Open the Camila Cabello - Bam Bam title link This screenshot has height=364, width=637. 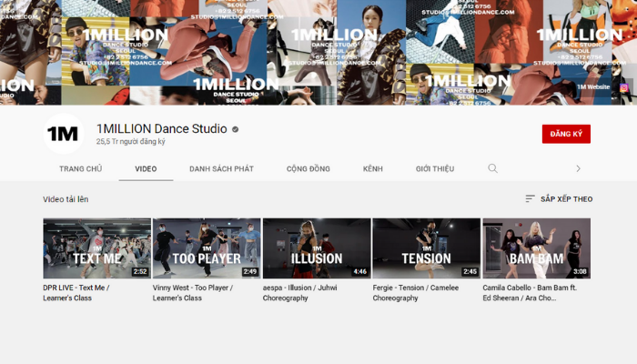click(x=530, y=292)
